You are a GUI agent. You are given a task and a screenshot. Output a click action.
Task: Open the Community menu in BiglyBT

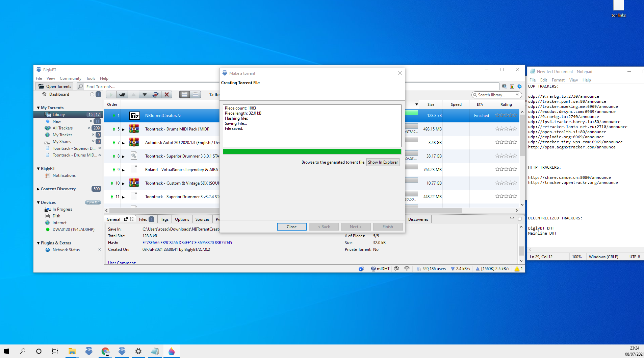[x=71, y=78]
